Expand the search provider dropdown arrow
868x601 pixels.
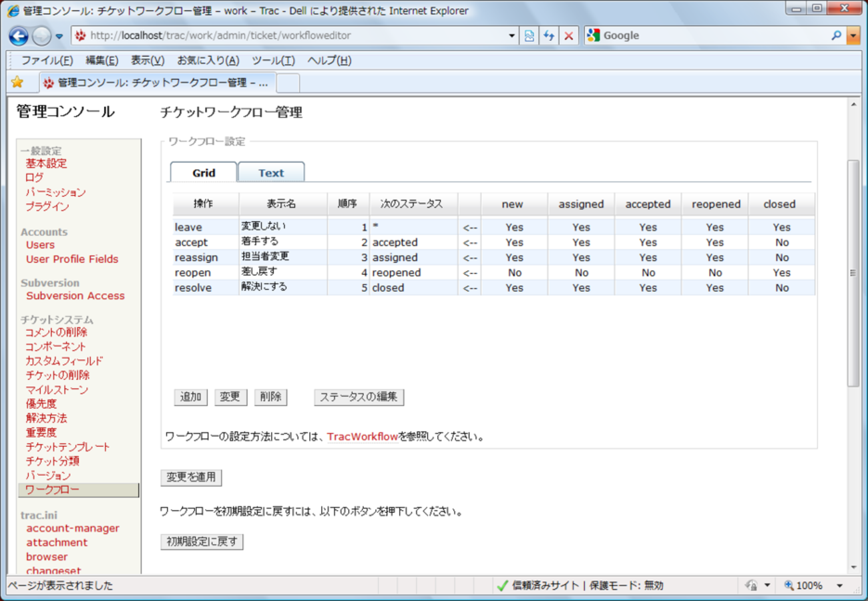pos(853,36)
